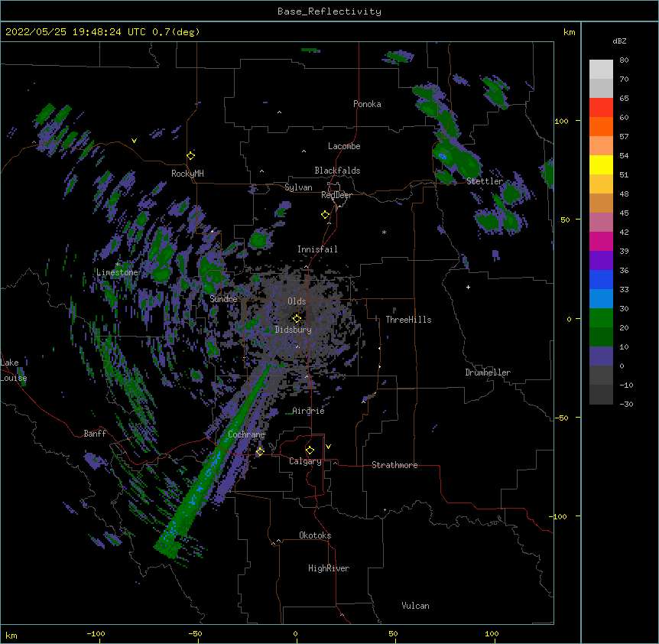Select the blue high-reflectivity cell northwest of Stettler

point(442,156)
